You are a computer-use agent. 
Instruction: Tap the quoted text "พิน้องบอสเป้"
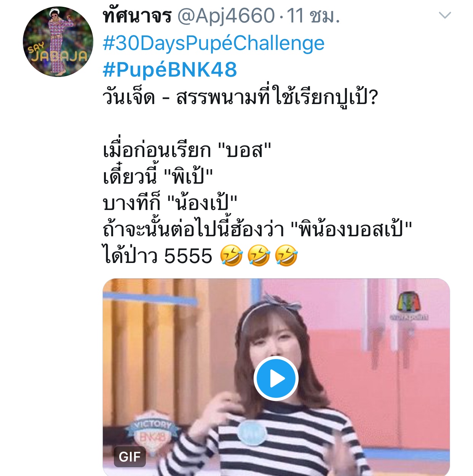[x=352, y=229]
